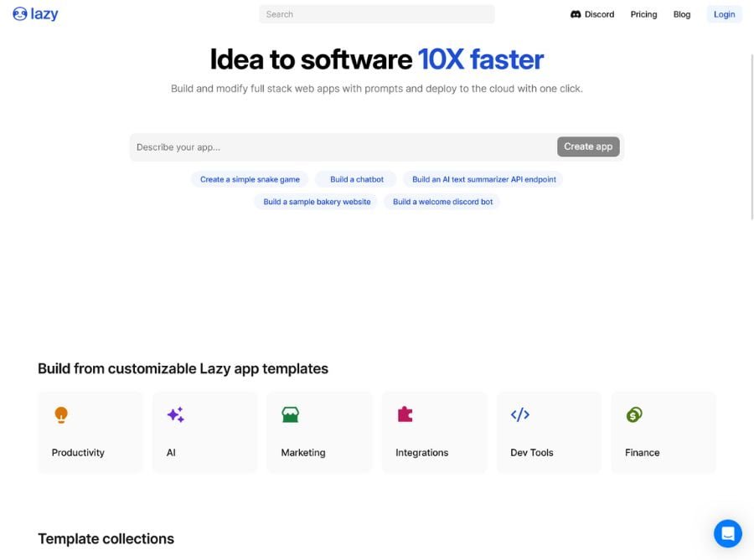
Task: Select 'Build an AI text summarizer API endpoint'
Action: [483, 179]
